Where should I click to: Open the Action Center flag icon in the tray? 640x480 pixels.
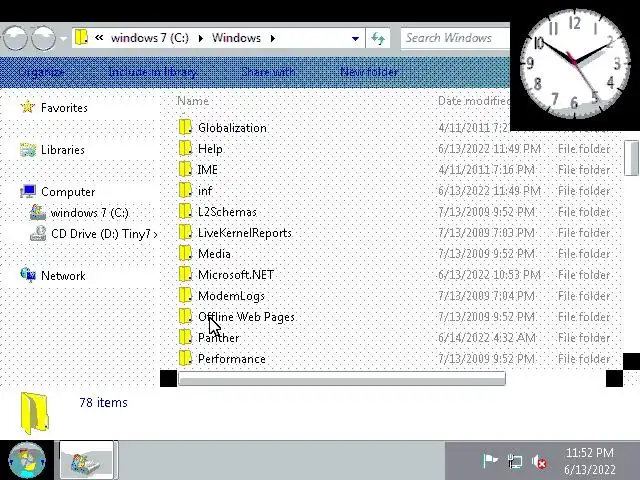490,461
